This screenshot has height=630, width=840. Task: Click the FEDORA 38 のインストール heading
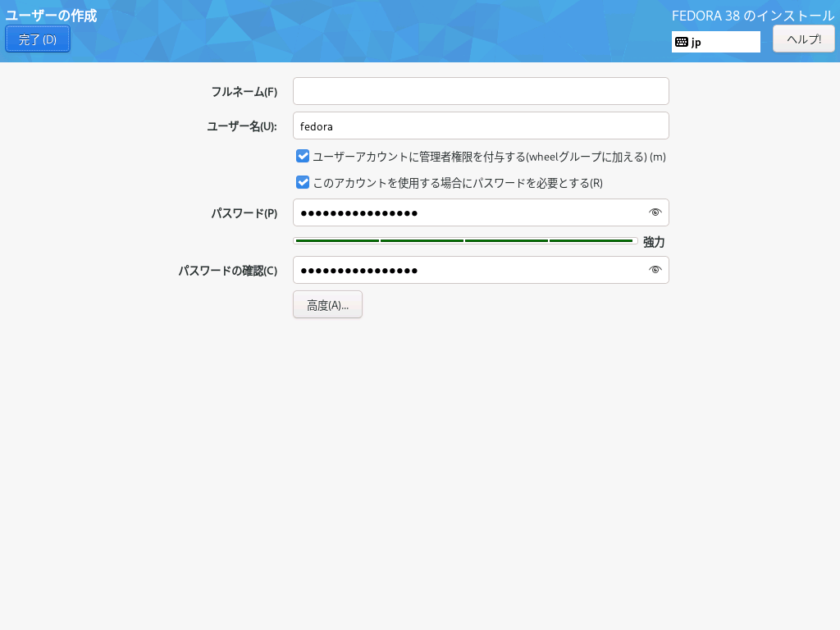tap(753, 16)
